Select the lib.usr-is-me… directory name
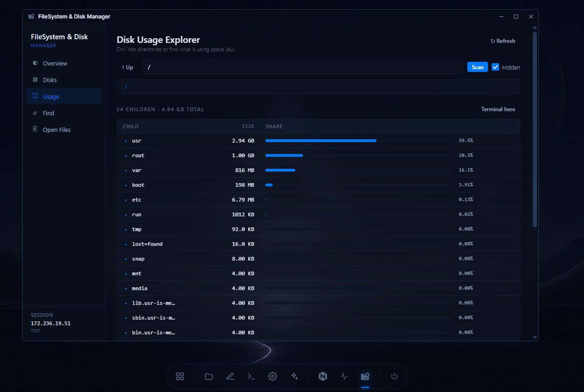The image size is (584, 392). pyautogui.click(x=153, y=303)
